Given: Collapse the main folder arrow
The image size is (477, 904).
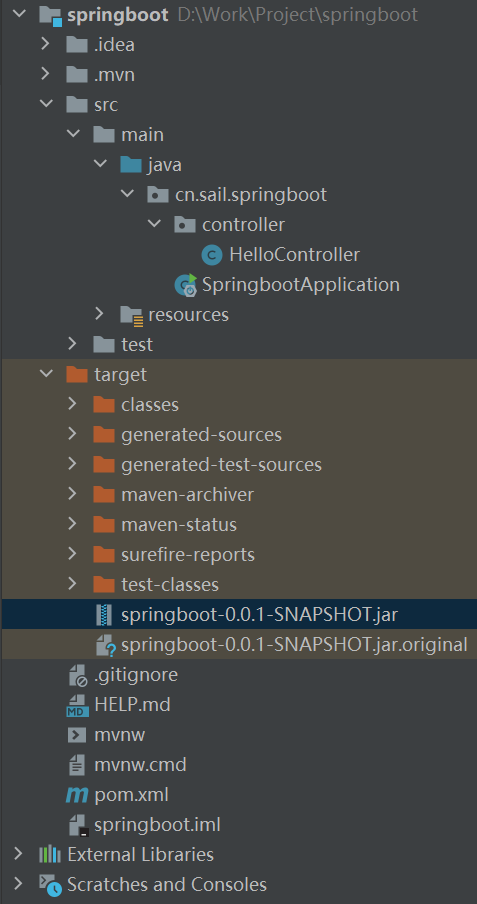Looking at the screenshot, I should [73, 134].
